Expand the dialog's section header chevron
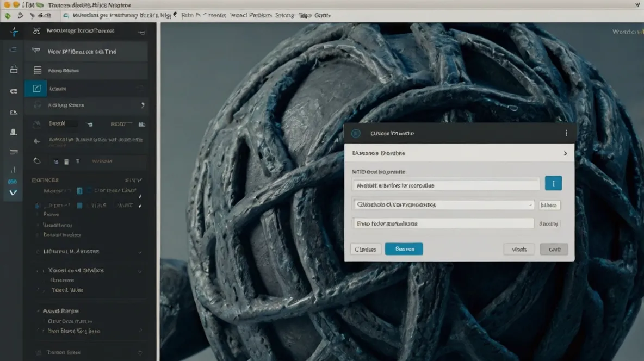This screenshot has width=644, height=361. coord(565,153)
